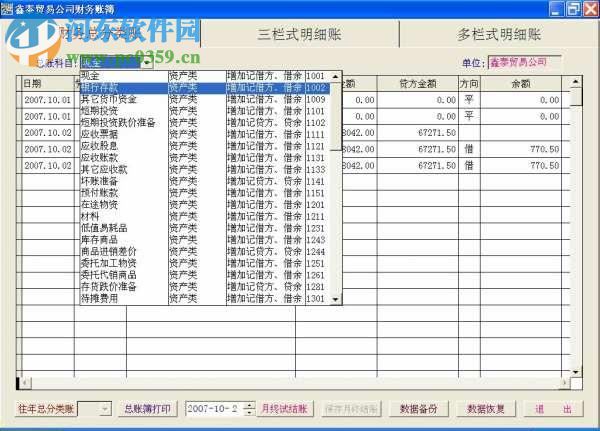Minimize the 鑫泰贸易公司财务账簿 window
Viewport: 600px width, 431px height.
556,9
